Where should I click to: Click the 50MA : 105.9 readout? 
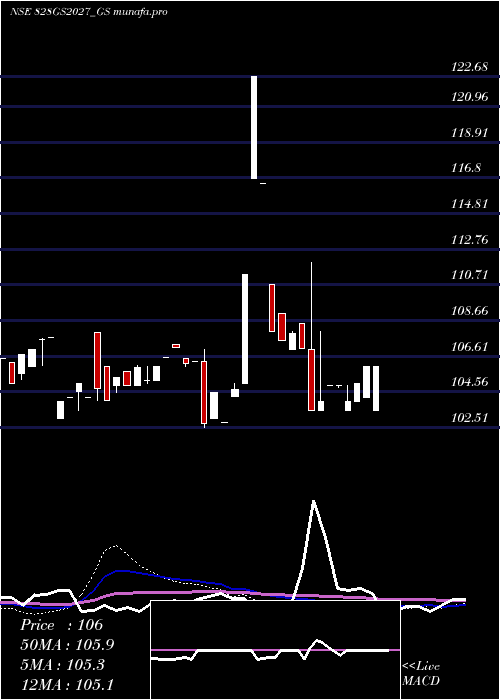coord(67,645)
